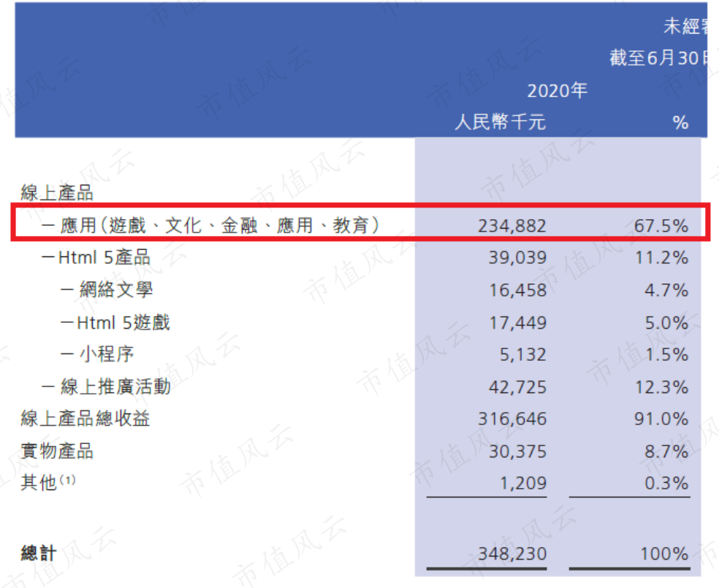Click the 234,882 revenue value
The image size is (719, 588).
pos(512,226)
